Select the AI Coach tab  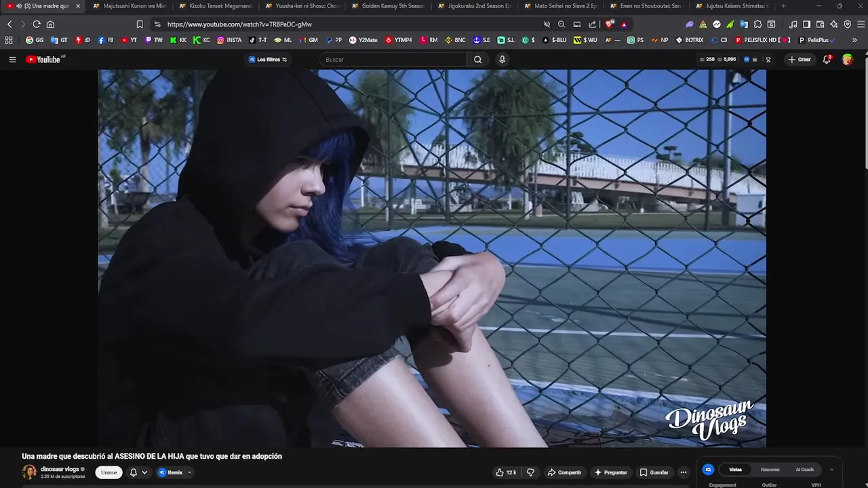(x=804, y=470)
